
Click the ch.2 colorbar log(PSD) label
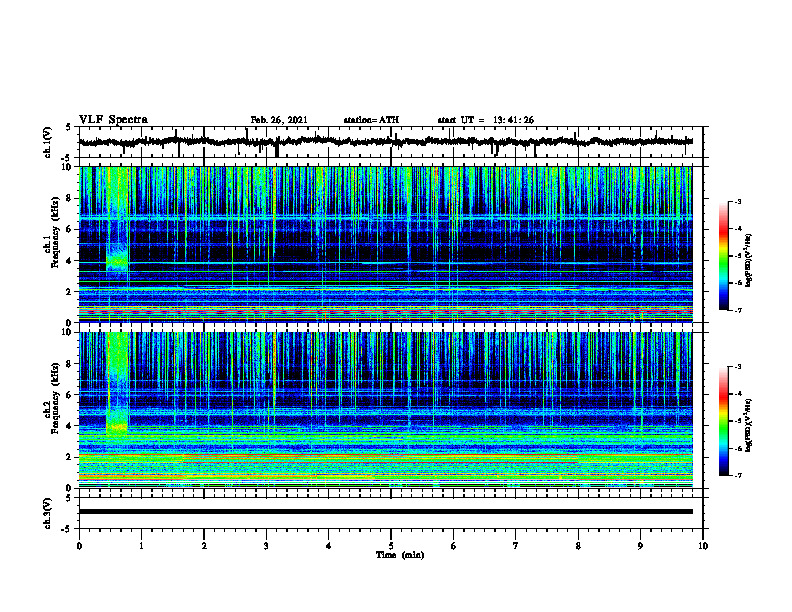coord(749,426)
